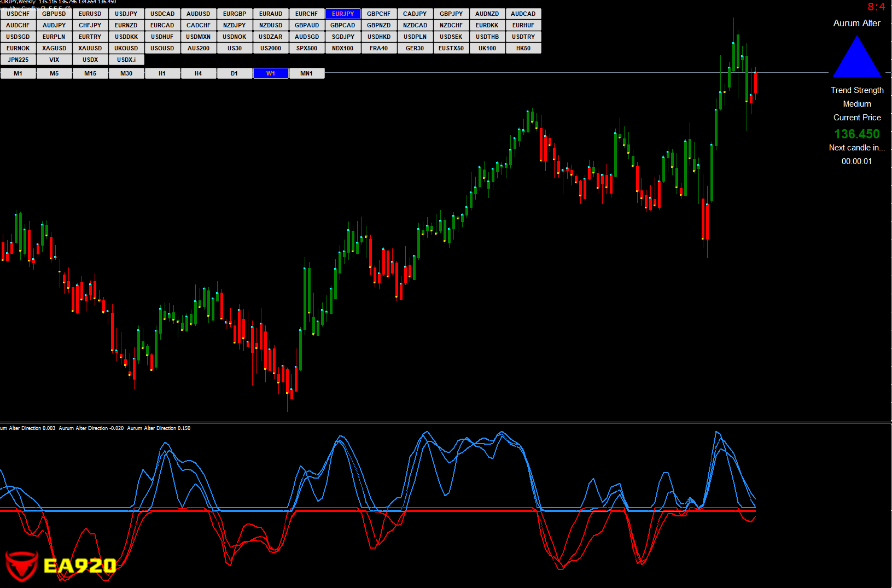Load the USDJPY pair chart
The image size is (892, 588).
coord(126,14)
